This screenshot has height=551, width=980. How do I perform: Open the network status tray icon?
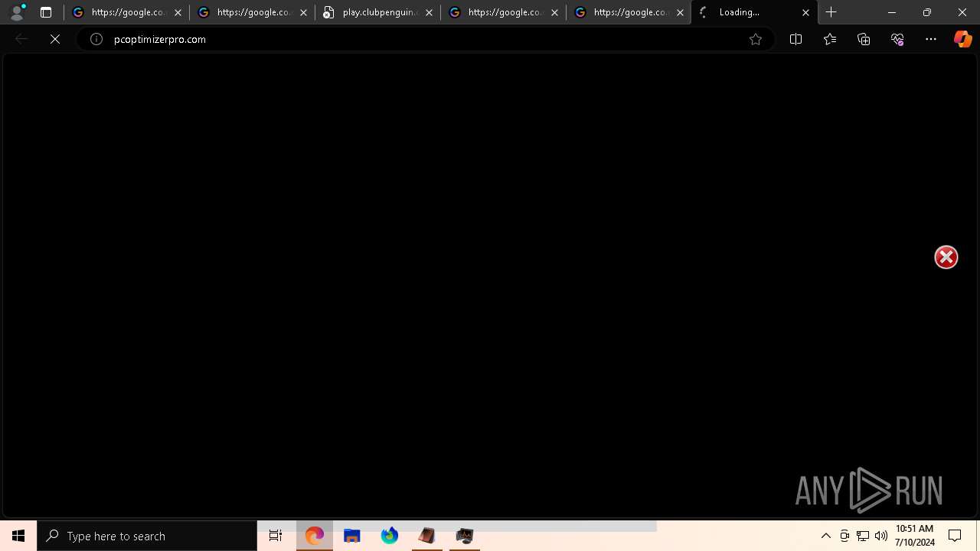(863, 536)
